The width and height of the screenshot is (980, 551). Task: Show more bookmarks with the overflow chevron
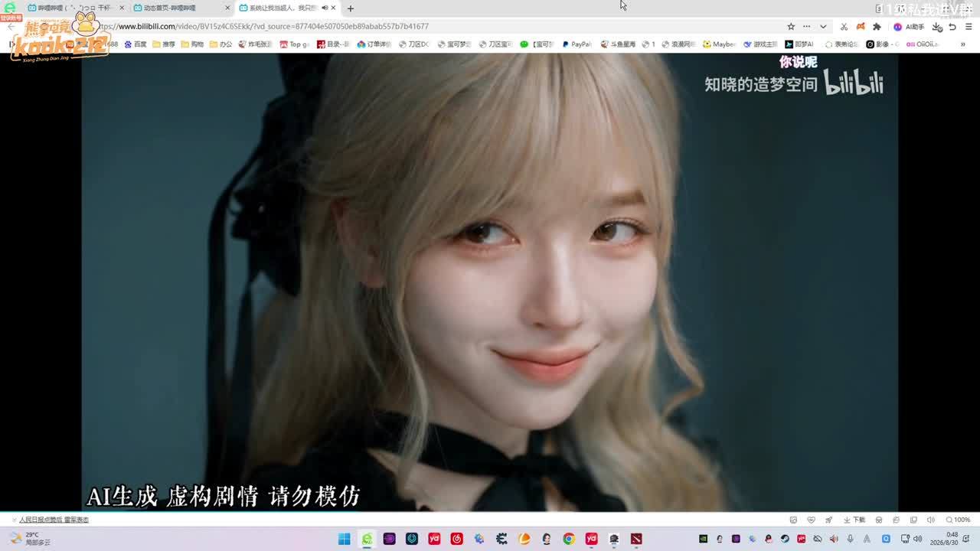tap(963, 44)
